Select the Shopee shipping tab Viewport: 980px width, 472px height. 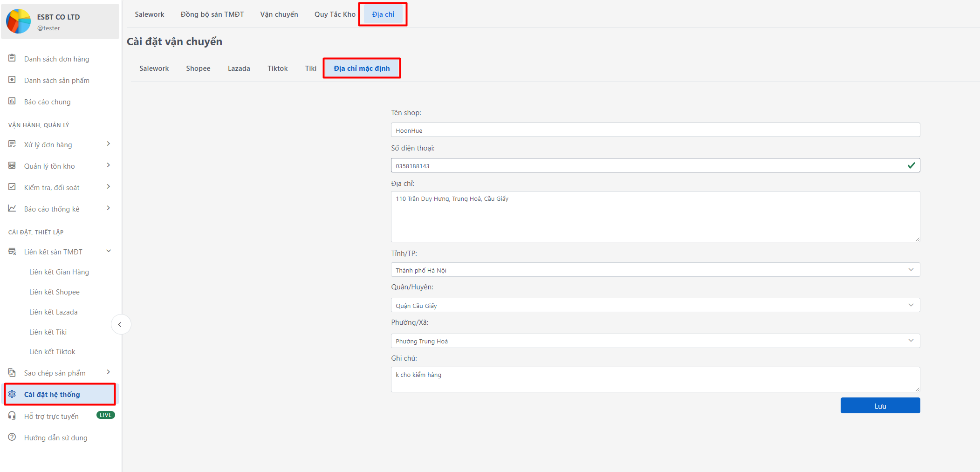[198, 68]
